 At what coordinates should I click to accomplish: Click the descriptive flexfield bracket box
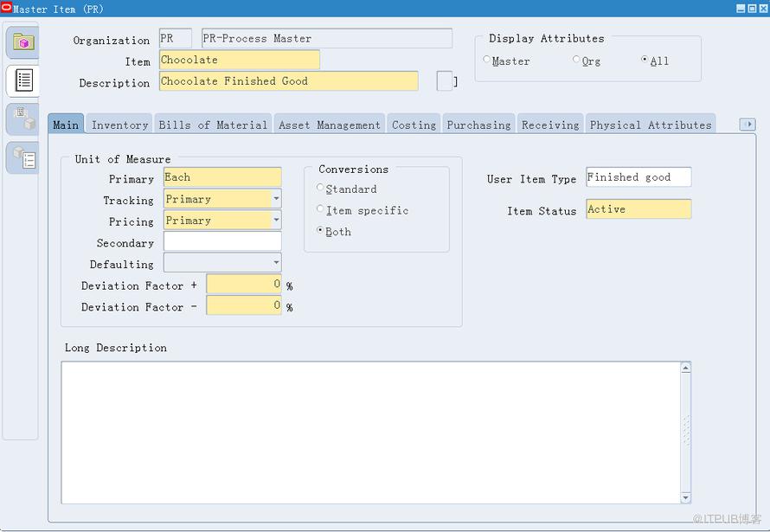coord(445,81)
